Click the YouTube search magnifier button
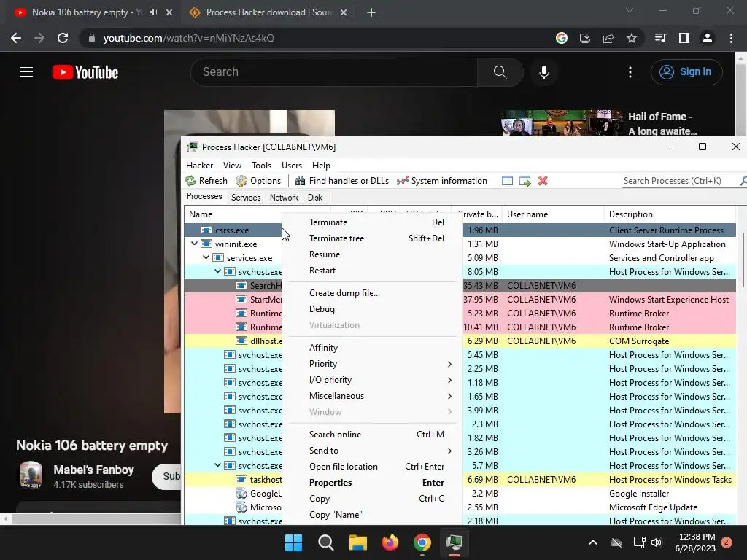The width and height of the screenshot is (747, 560). [500, 72]
